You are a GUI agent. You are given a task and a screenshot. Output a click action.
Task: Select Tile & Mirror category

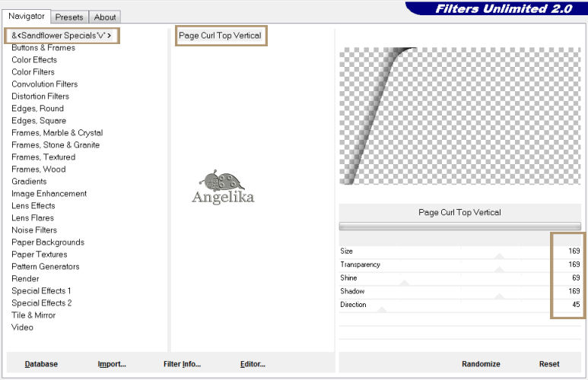[x=33, y=315]
